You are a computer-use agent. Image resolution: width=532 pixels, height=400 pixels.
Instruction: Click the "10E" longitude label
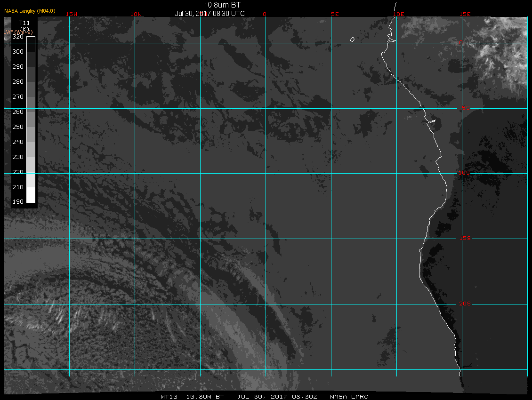[x=399, y=14]
